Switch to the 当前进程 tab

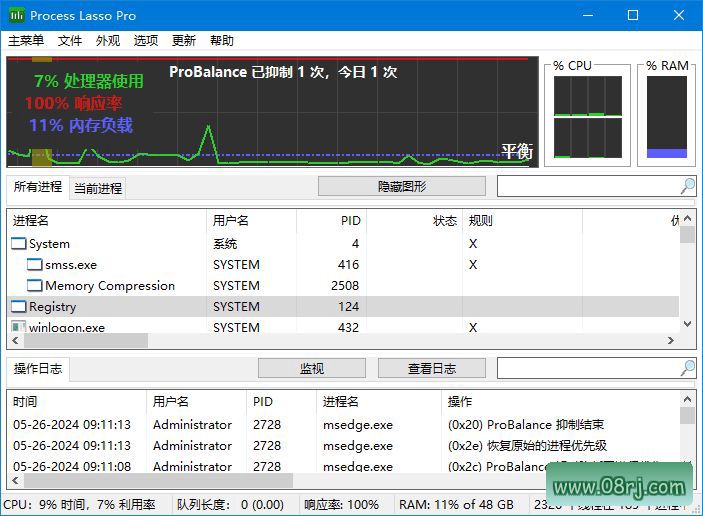(98, 188)
